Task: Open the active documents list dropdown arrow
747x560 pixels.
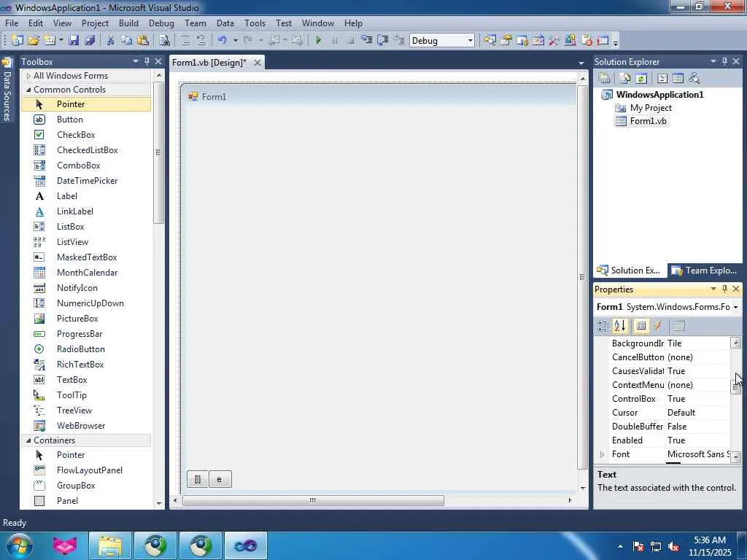Action: point(581,63)
